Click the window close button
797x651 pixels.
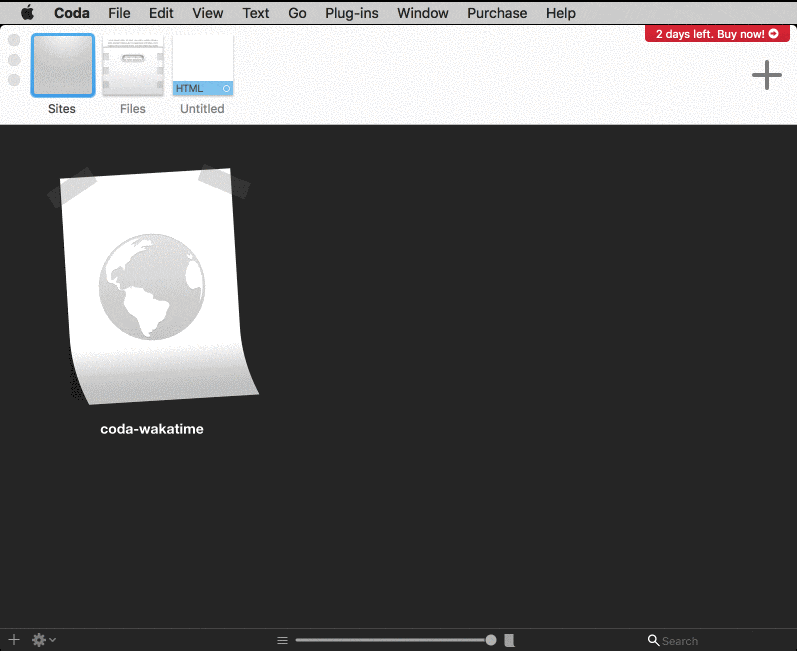click(x=14, y=40)
